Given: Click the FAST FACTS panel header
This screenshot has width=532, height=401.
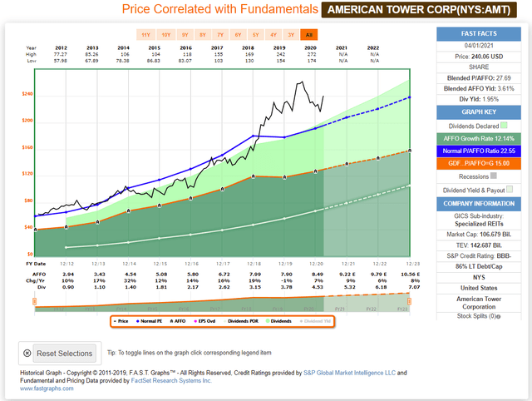Looking at the screenshot, I should click(479, 33).
